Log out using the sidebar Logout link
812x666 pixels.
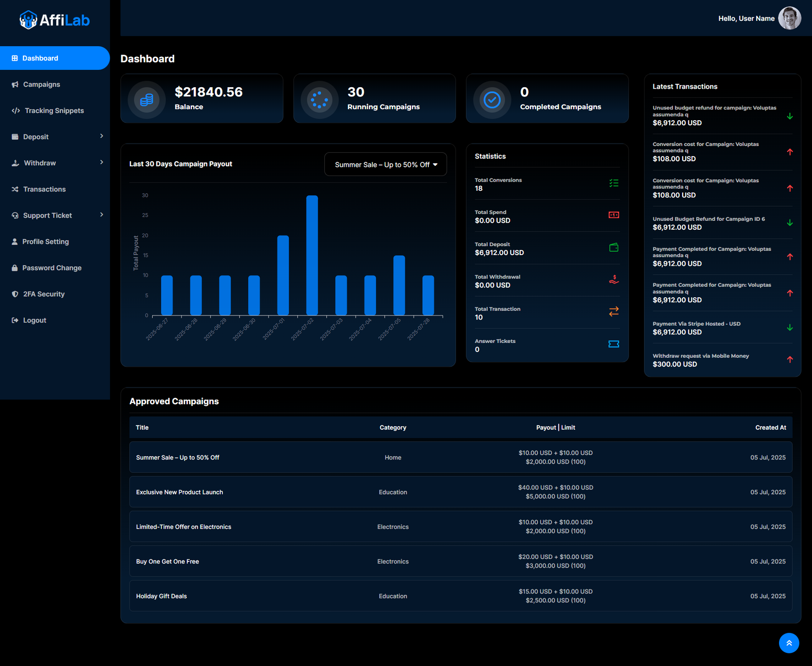point(35,320)
